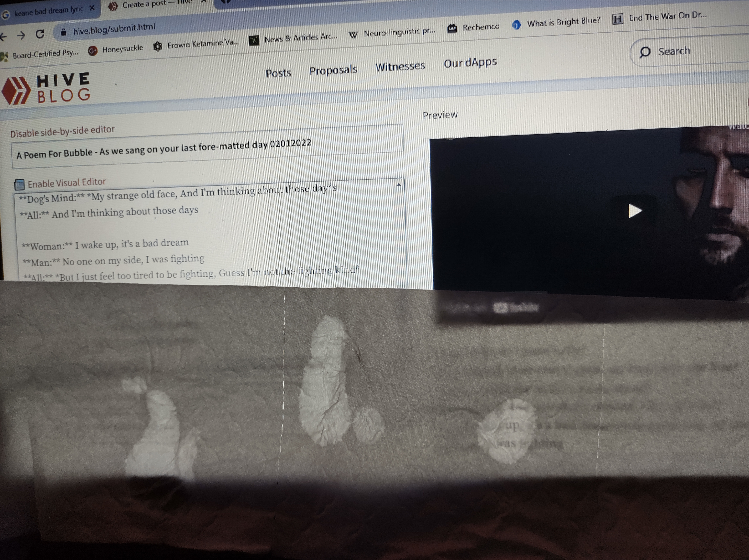Open the 'Our dApps' menu item
This screenshot has height=560, width=749.
[x=470, y=63]
